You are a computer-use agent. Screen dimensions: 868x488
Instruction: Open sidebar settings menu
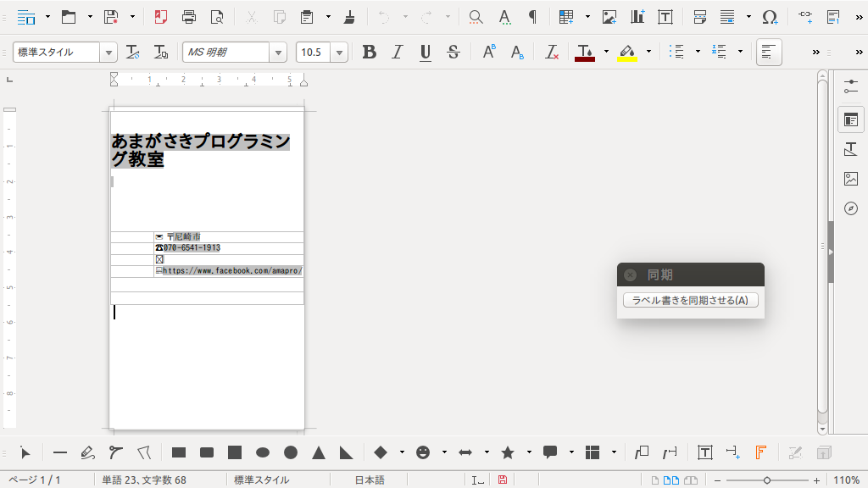851,87
